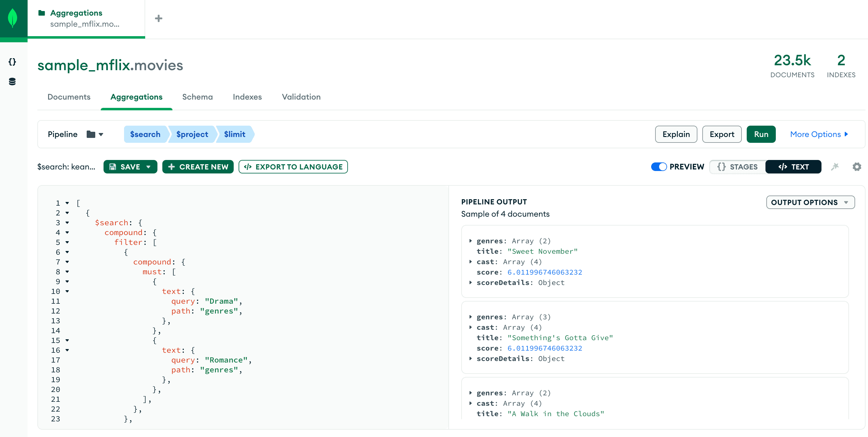Image resolution: width=868 pixels, height=437 pixels.
Task: Switch builder view to Stages
Action: pos(737,167)
